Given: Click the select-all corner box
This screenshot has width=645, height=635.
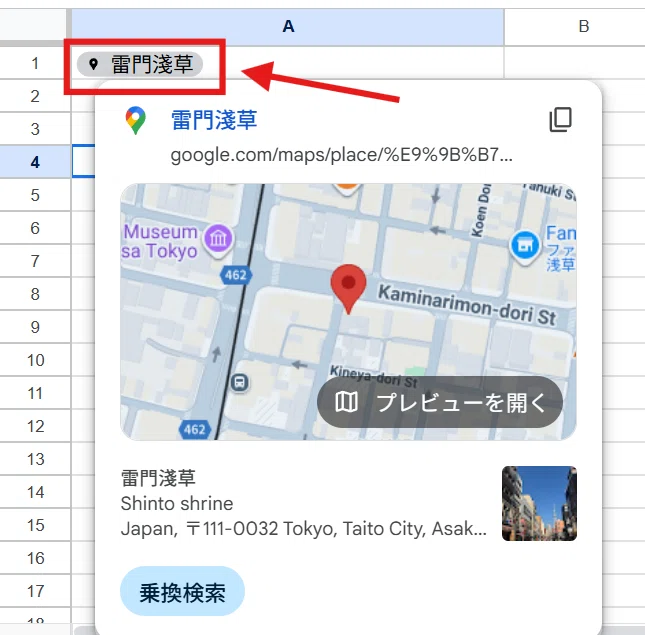Looking at the screenshot, I should 33,25.
